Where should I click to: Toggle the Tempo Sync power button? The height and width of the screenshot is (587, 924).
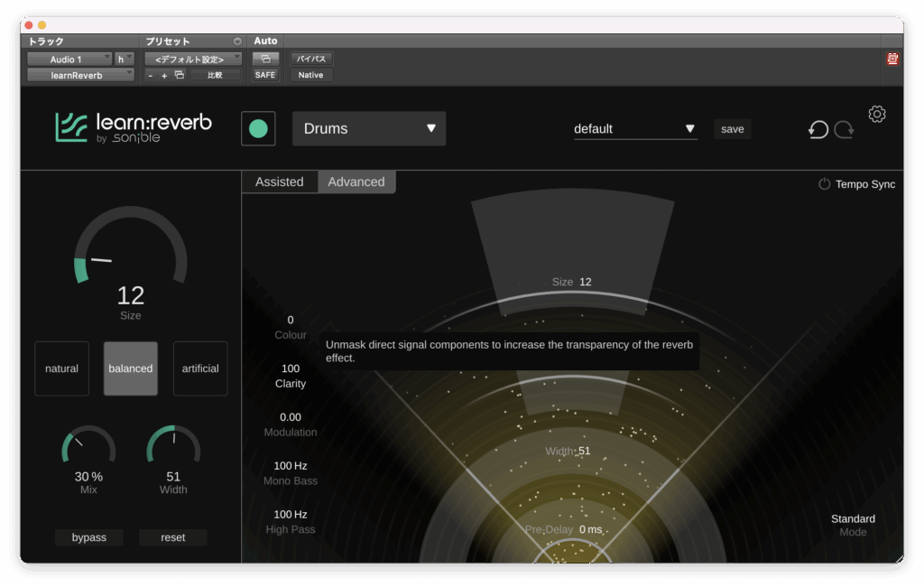(824, 184)
